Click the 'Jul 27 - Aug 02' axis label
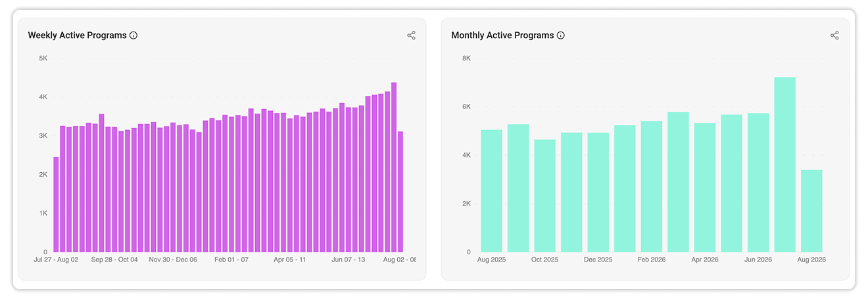 [x=56, y=260]
